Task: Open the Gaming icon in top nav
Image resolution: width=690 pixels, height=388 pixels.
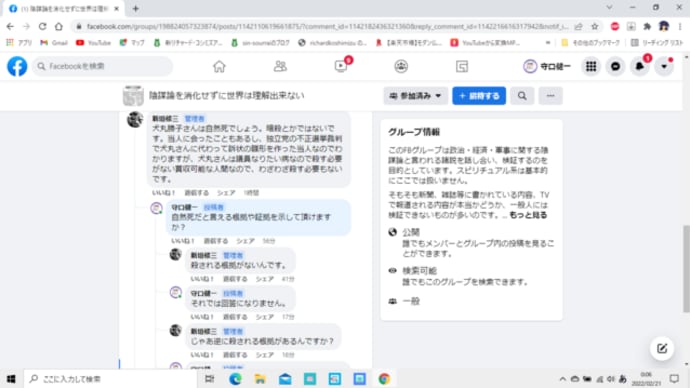Action: [x=462, y=66]
